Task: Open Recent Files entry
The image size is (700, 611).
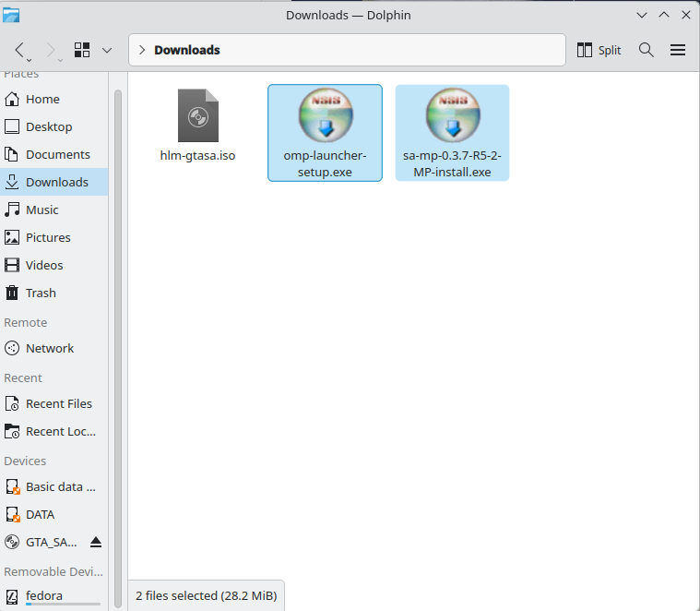Action: (x=54, y=403)
